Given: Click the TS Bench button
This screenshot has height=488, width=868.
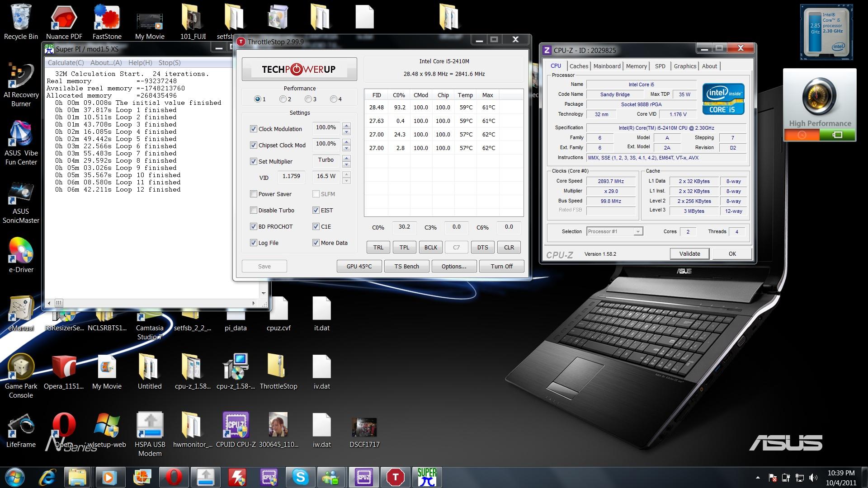Looking at the screenshot, I should [406, 266].
